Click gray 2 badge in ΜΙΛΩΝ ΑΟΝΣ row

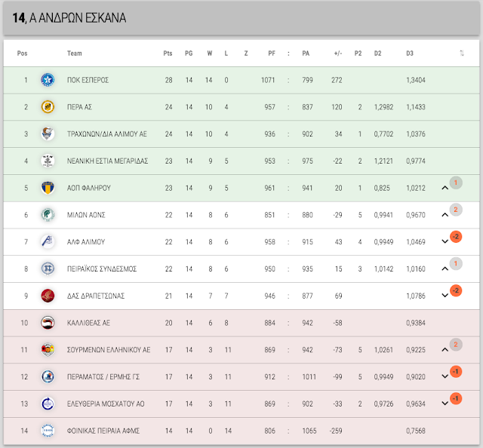coord(456,210)
